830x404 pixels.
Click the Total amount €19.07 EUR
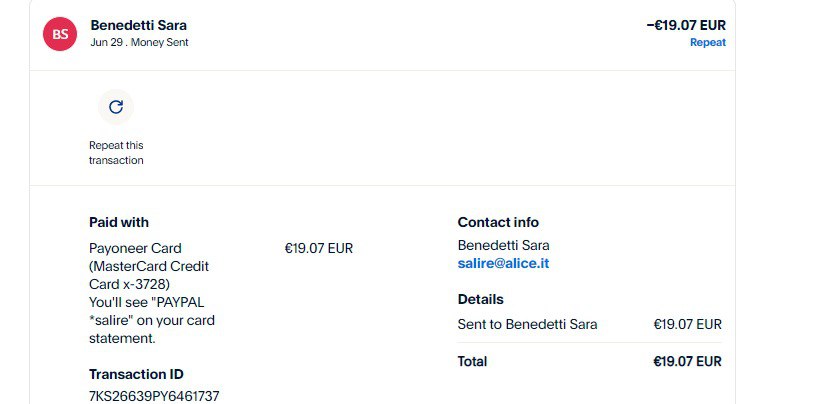(x=687, y=361)
